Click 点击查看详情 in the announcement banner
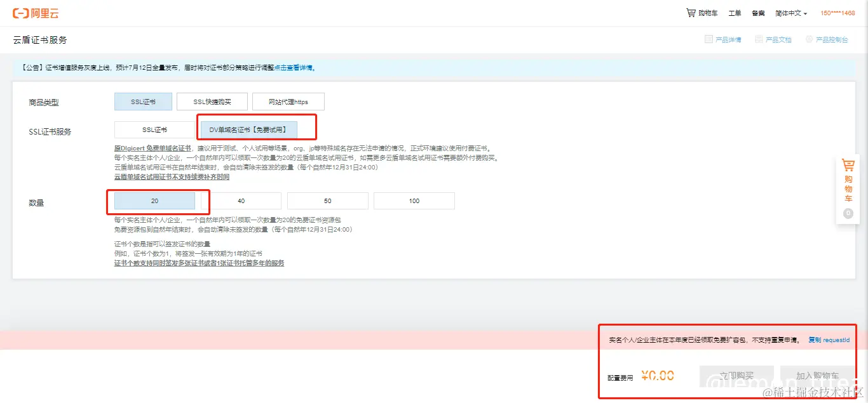Screen dimensions: 868x403 point(294,67)
